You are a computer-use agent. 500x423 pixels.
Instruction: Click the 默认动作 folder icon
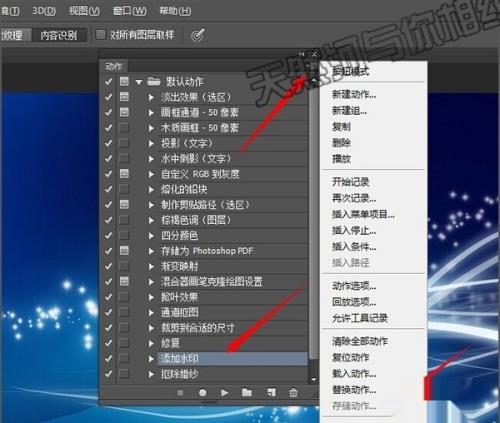(x=154, y=81)
